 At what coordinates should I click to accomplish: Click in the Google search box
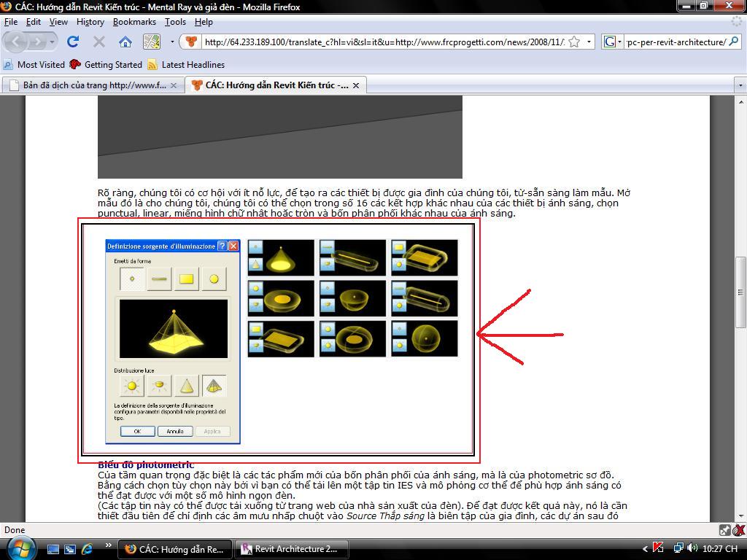676,42
